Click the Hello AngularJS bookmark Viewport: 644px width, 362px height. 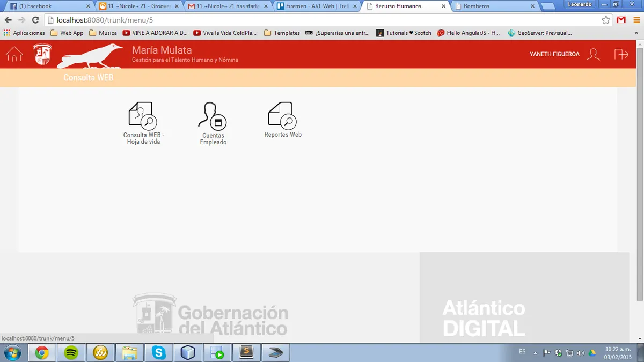tap(469, 33)
